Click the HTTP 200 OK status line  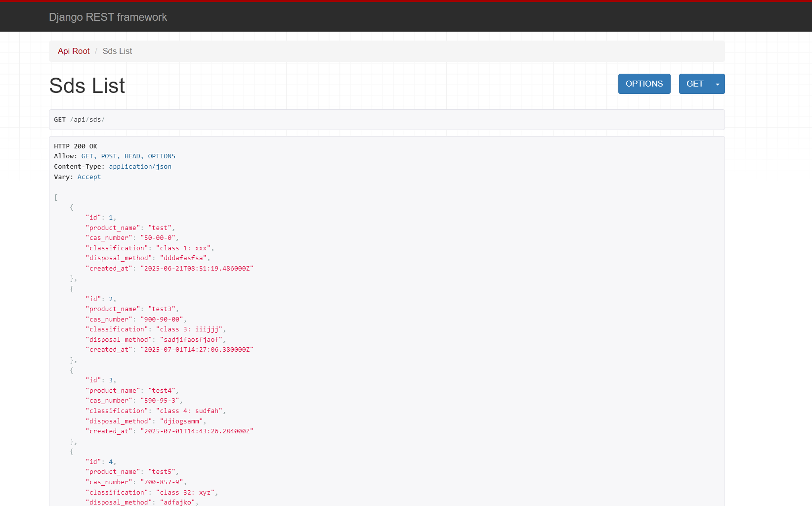click(x=76, y=146)
